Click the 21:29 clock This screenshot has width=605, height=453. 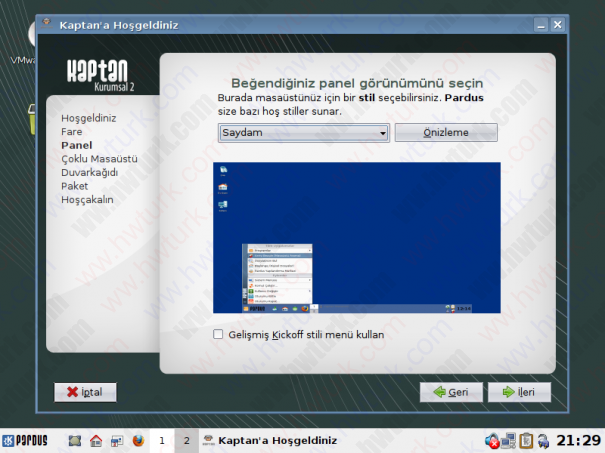click(578, 440)
